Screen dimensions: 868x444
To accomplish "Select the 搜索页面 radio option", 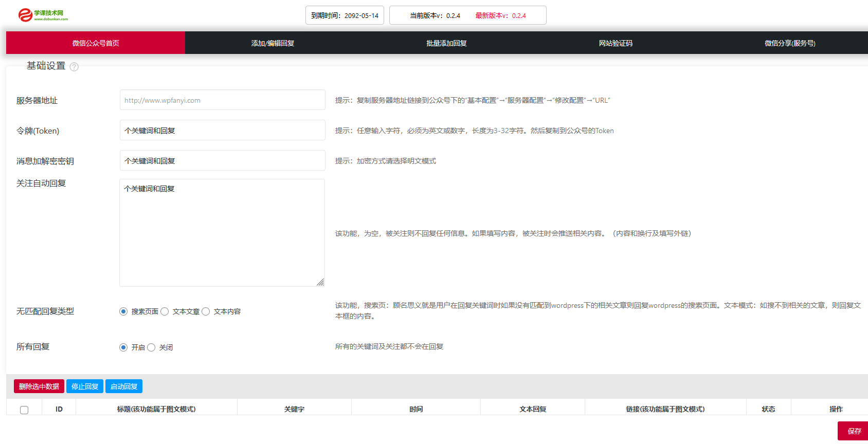I will pyautogui.click(x=123, y=311).
